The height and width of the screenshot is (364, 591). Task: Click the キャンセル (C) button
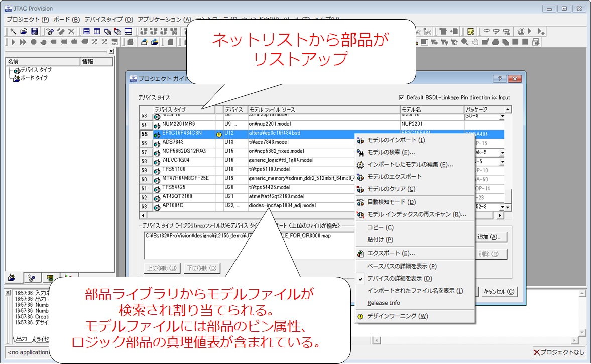point(499,292)
